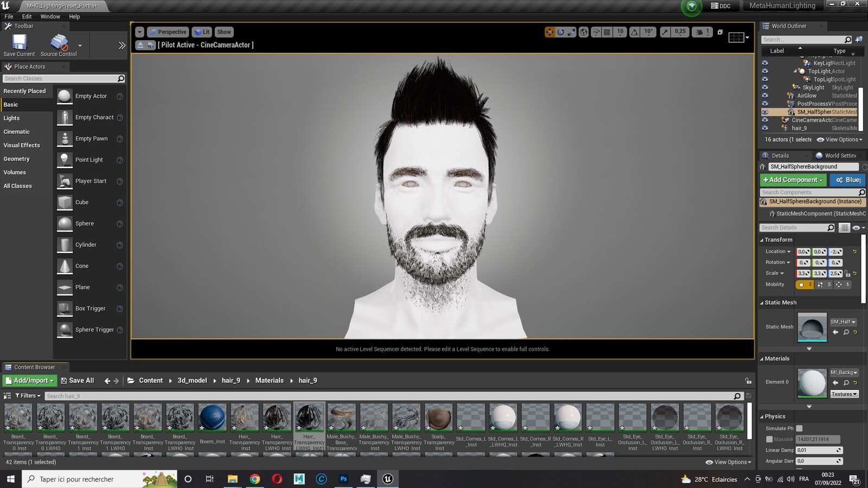Open the Window menu
Viewport: 868px width, 488px height.
click(50, 17)
